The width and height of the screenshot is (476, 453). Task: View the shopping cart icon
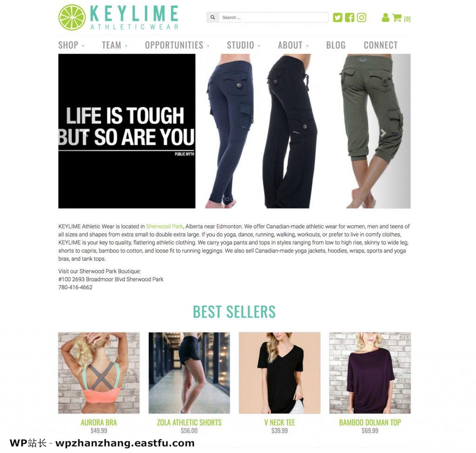(397, 18)
